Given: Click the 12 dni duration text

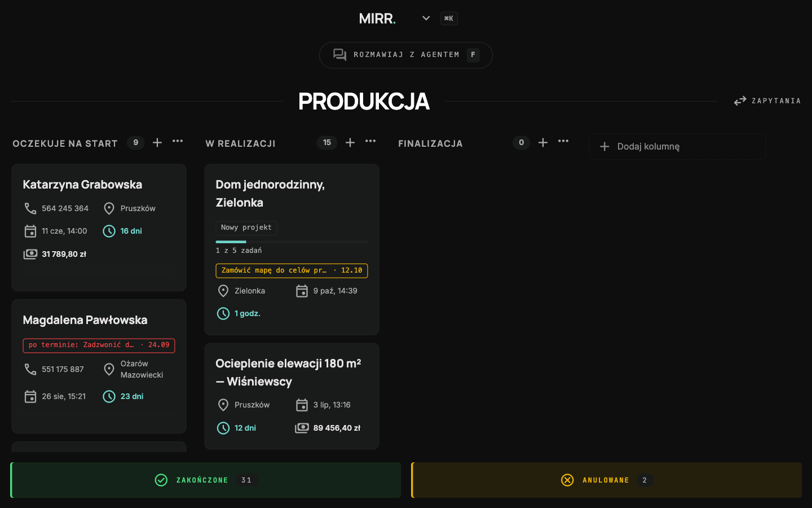Looking at the screenshot, I should [x=245, y=428].
